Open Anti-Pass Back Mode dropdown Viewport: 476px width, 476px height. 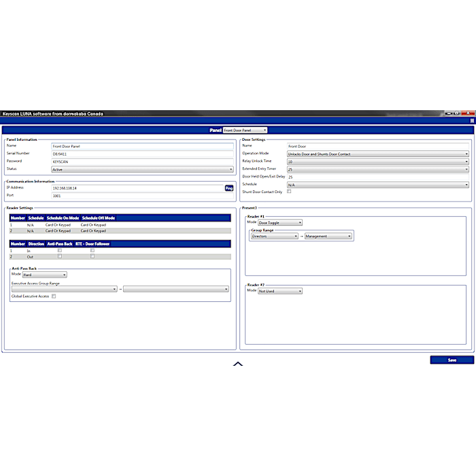pyautogui.click(x=44, y=275)
